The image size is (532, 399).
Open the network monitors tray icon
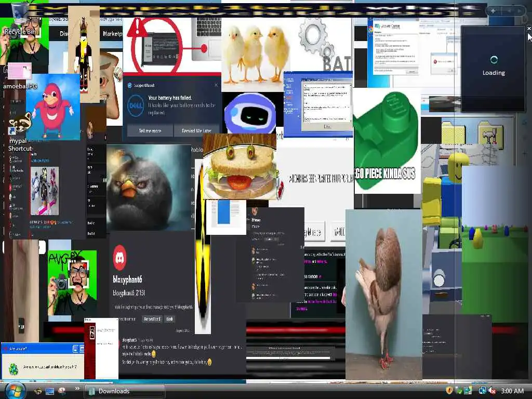[x=482, y=391]
